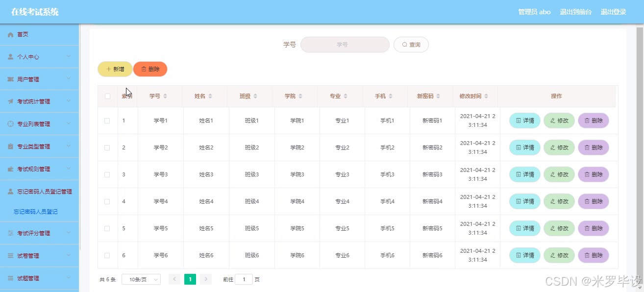
Task: Click the 前往 page number input
Action: tap(244, 279)
